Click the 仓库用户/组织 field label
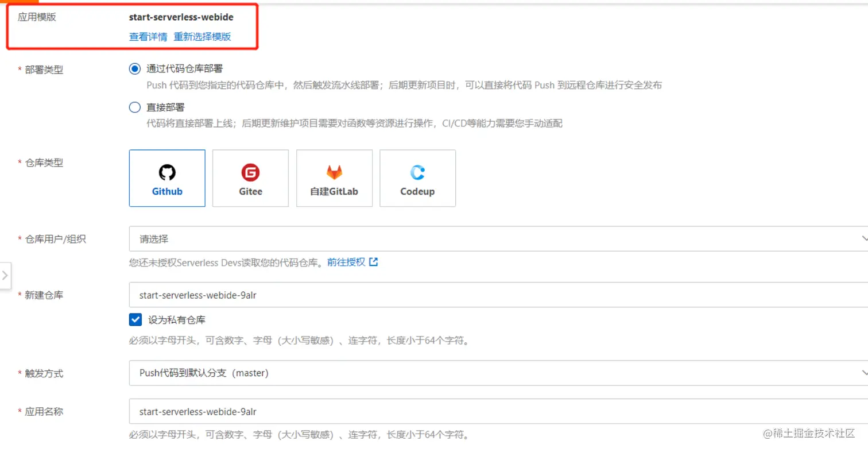Viewport: 868px width, 452px height. click(55, 239)
